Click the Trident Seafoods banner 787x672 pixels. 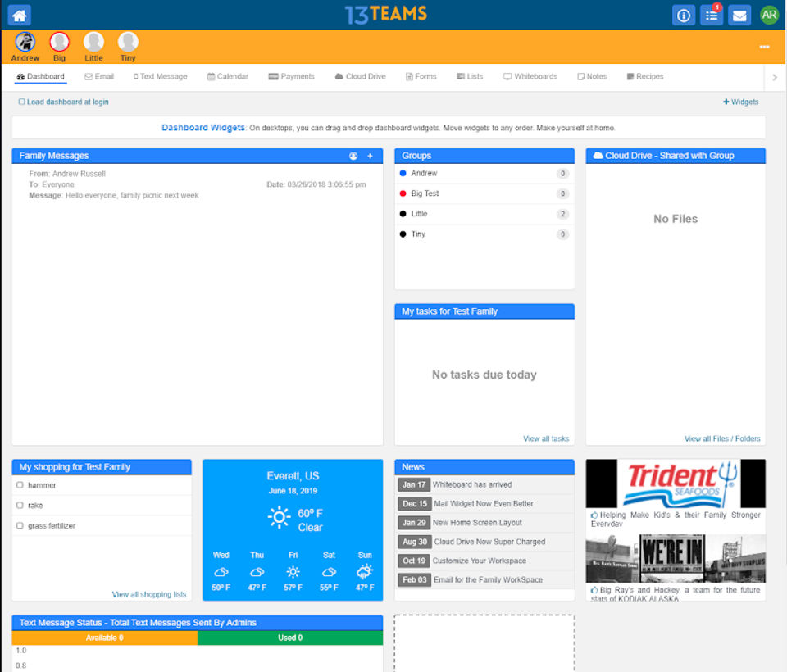[676, 484]
